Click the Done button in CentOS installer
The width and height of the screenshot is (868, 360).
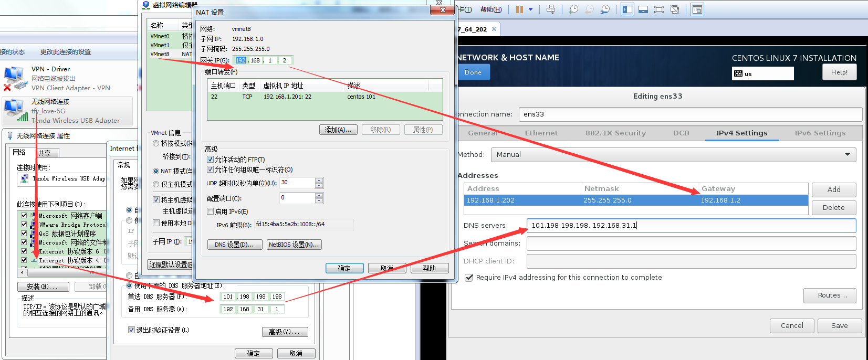pos(473,72)
